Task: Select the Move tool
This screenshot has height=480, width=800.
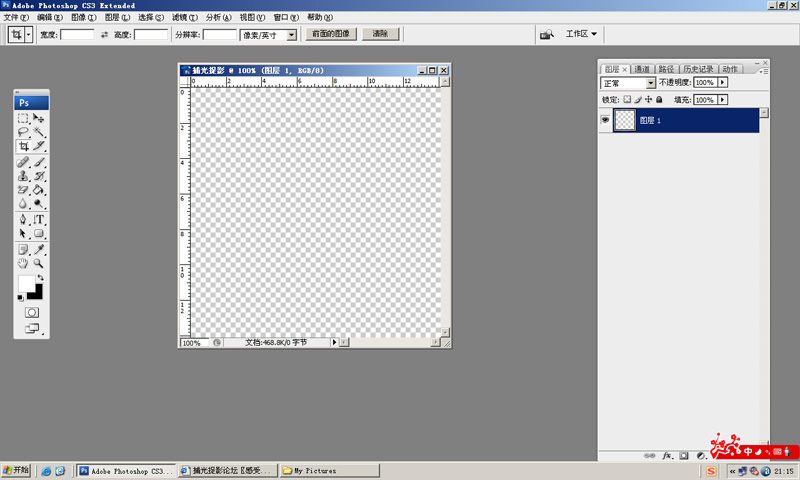Action: (39, 118)
